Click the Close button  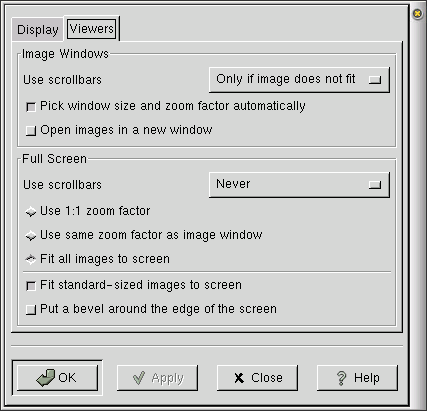click(257, 378)
